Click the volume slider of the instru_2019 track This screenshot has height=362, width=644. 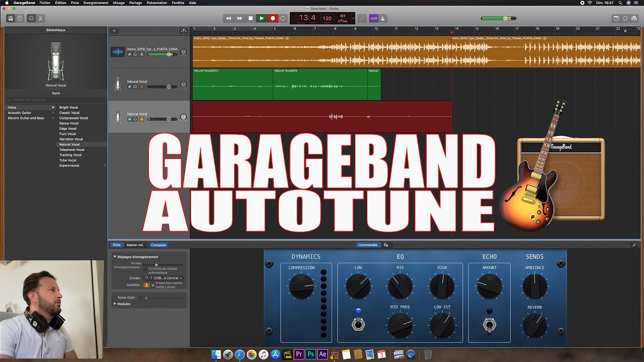click(x=162, y=54)
